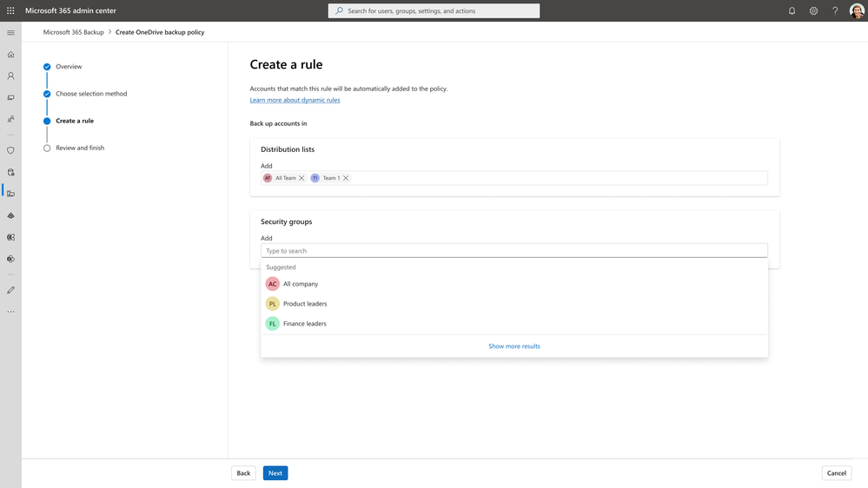Click the search magnifier icon
Viewport: 868px width, 488px height.
pyautogui.click(x=340, y=10)
